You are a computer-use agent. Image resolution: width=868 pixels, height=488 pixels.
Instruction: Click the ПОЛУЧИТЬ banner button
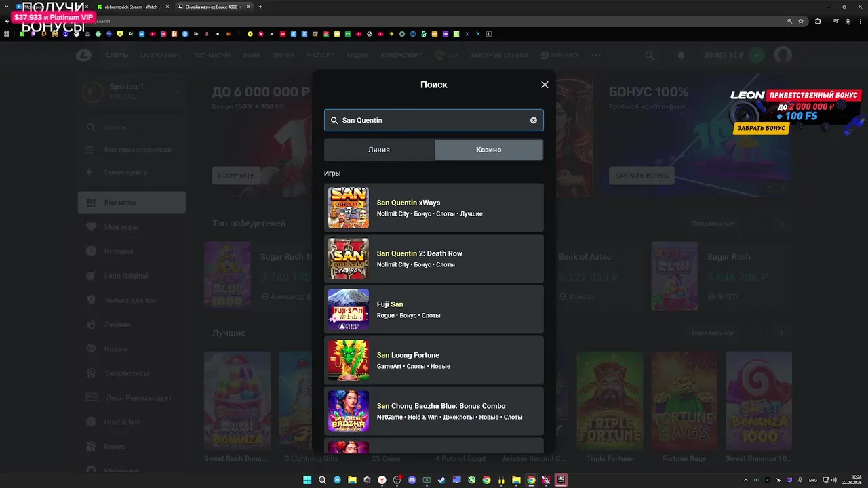tap(236, 176)
